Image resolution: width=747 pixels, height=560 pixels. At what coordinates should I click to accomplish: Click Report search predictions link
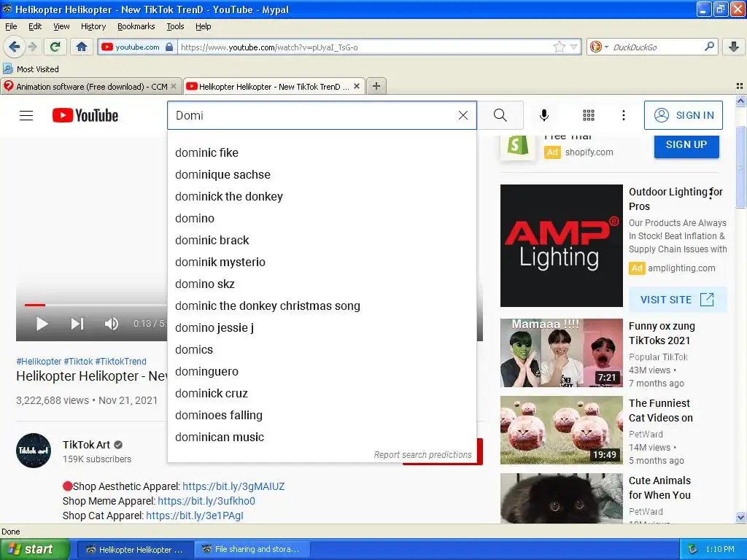(x=422, y=455)
